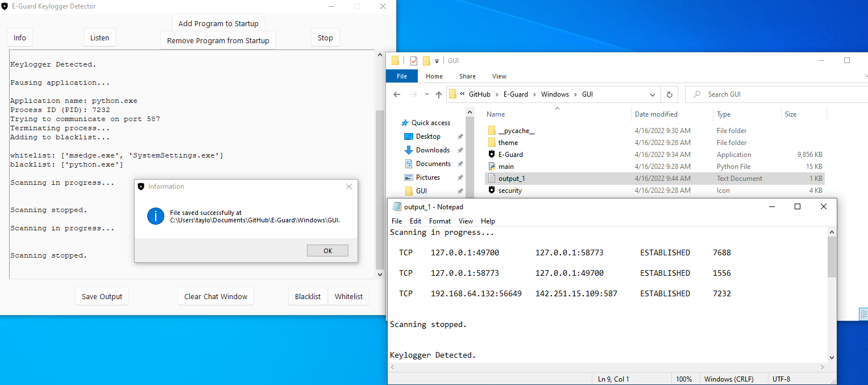The image size is (868, 385).
Task: Open the Blacklist in E-Guard
Action: click(x=308, y=296)
